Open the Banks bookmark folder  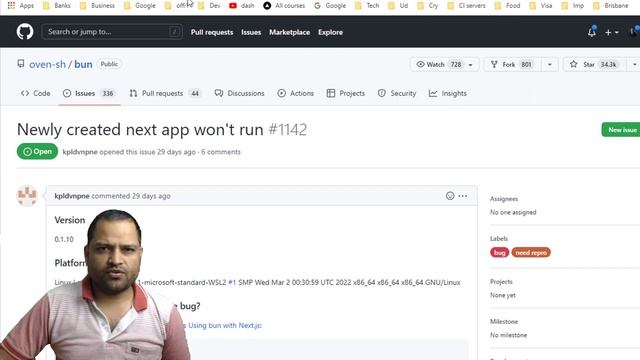(57, 5)
